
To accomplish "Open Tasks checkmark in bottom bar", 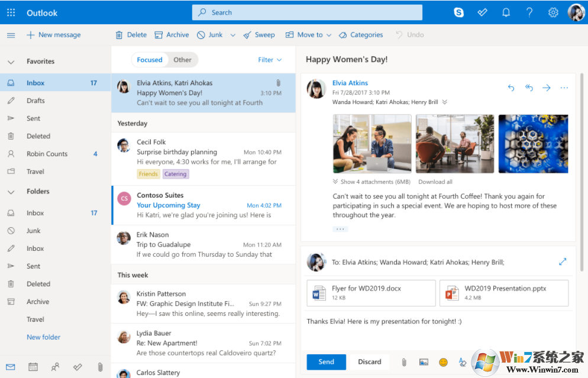I will (77, 367).
